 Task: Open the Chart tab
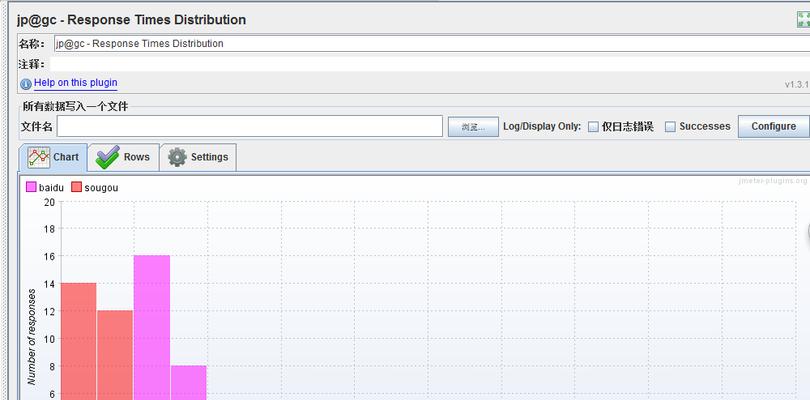click(x=53, y=157)
